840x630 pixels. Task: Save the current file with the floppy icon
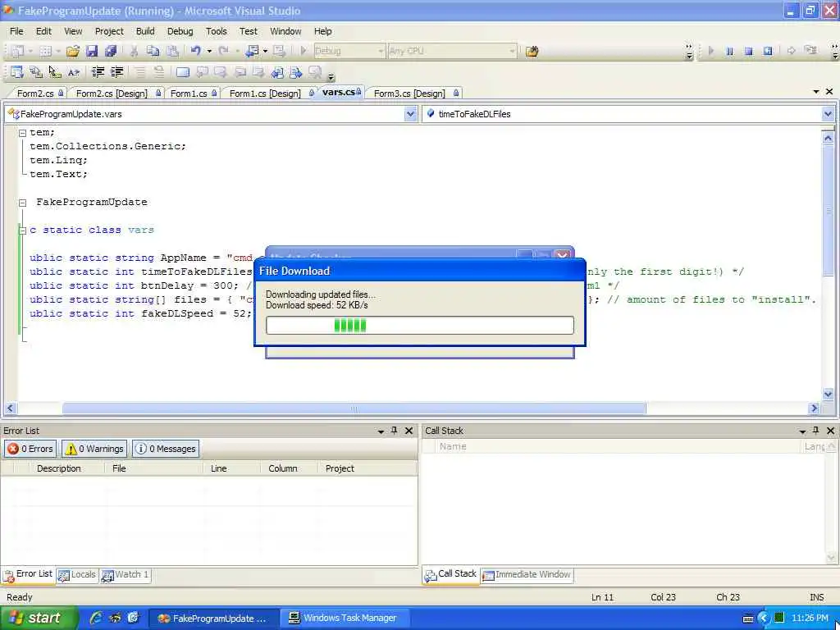[92, 51]
